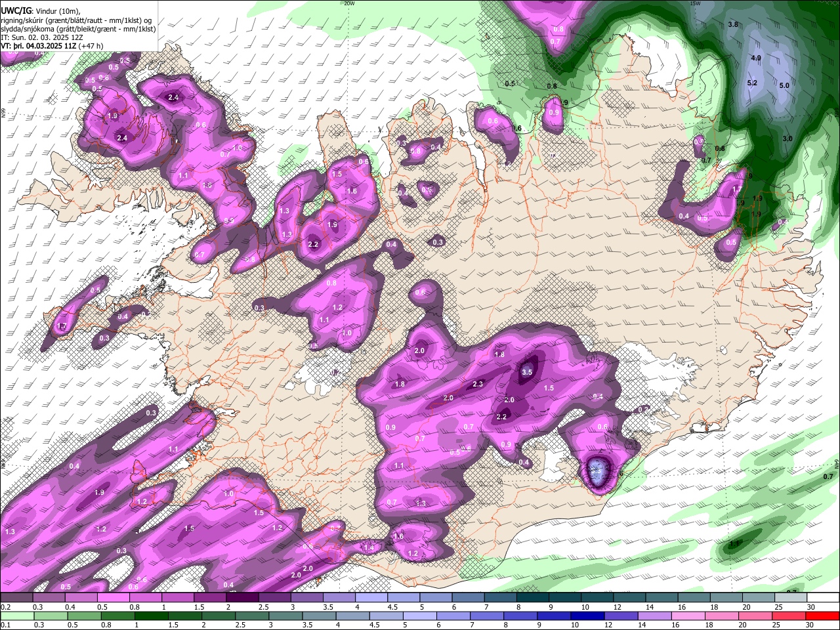The width and height of the screenshot is (840, 630).
Task: Click the 'UWC/IG: Vindur (10m)' title text
Action: (41, 10)
